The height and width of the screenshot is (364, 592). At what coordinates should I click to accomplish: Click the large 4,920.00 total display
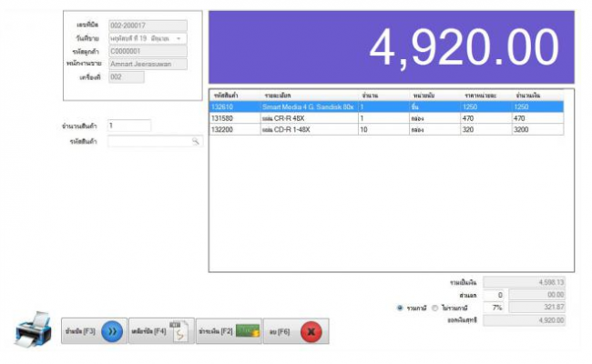[392, 47]
